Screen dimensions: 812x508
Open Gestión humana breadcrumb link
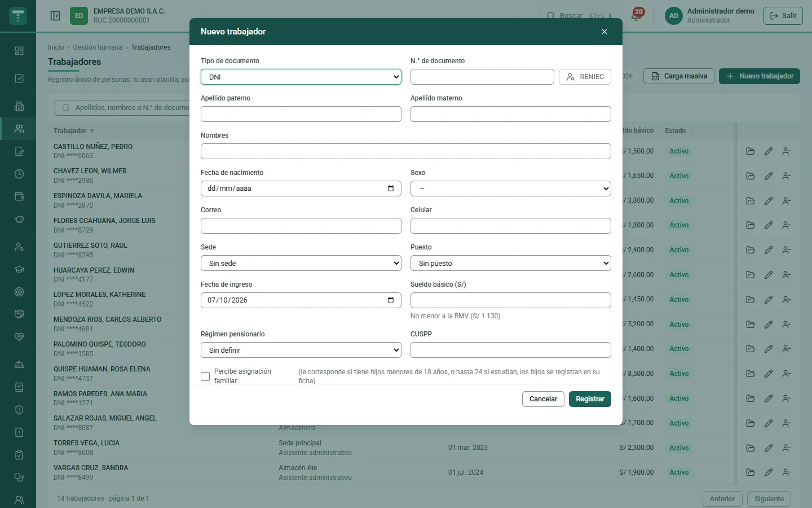point(98,47)
